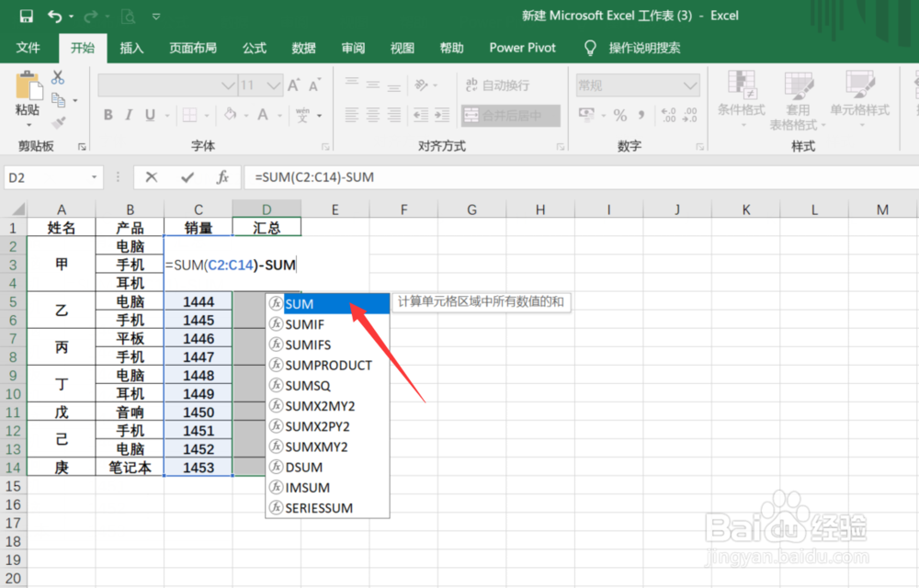Click the Insert Function fx button
This screenshot has width=919, height=588.
[222, 177]
